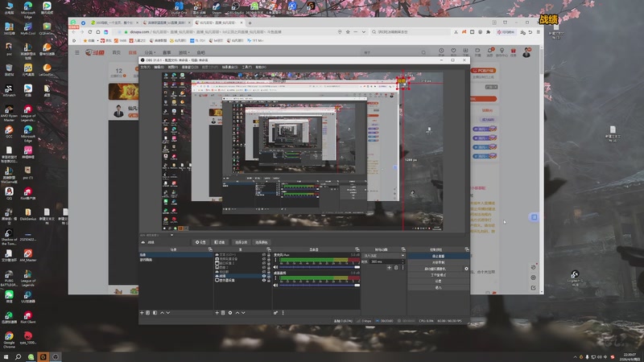Open scene filters icon in Scenes panel toolbar
644x362 pixels.
pyautogui.click(x=155, y=313)
